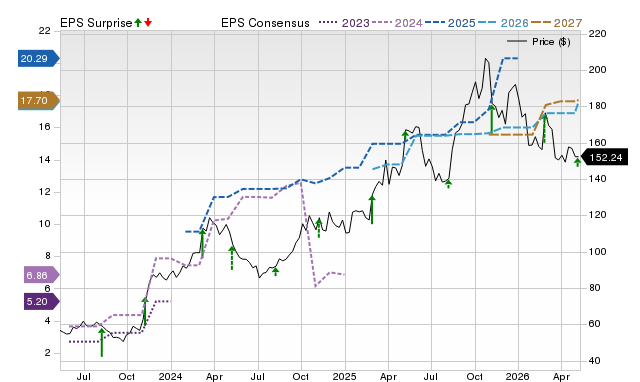Image resolution: width=640 pixels, height=382 pixels.
Task: Click the November 2023 EPS surprise arrow
Action: coord(144,311)
